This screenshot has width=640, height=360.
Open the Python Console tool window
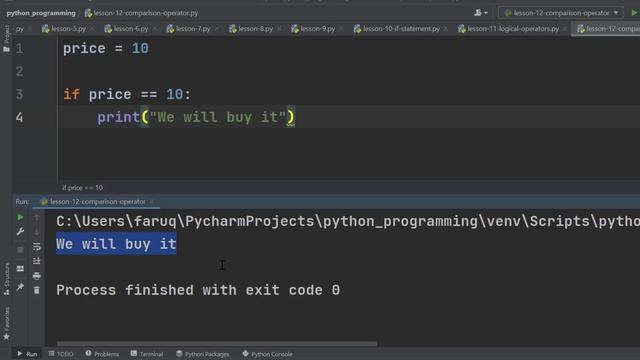point(267,354)
